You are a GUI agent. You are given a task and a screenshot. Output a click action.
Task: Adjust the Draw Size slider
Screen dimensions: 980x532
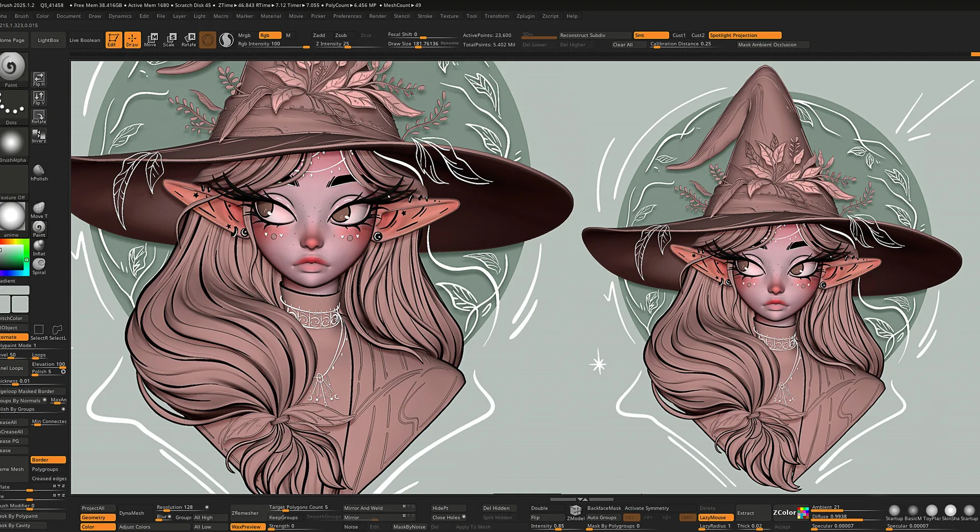coord(423,44)
